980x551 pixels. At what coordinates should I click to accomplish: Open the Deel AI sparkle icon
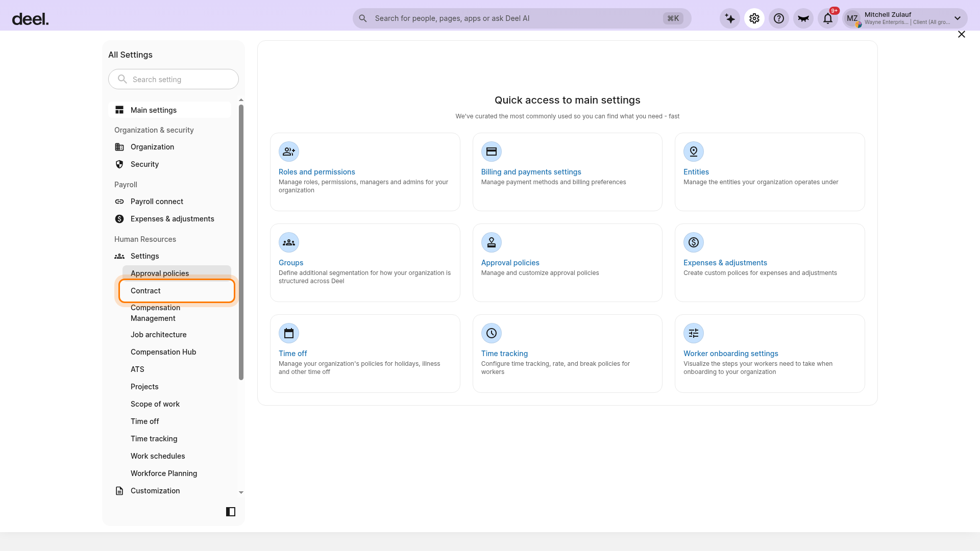coord(730,19)
